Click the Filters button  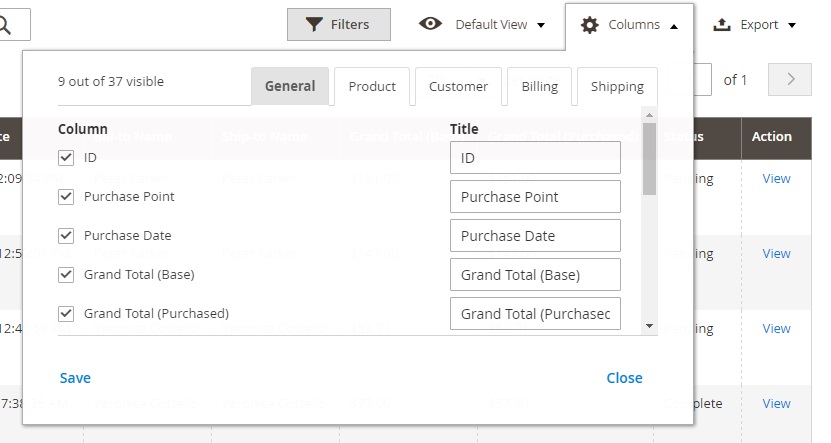pyautogui.click(x=339, y=24)
